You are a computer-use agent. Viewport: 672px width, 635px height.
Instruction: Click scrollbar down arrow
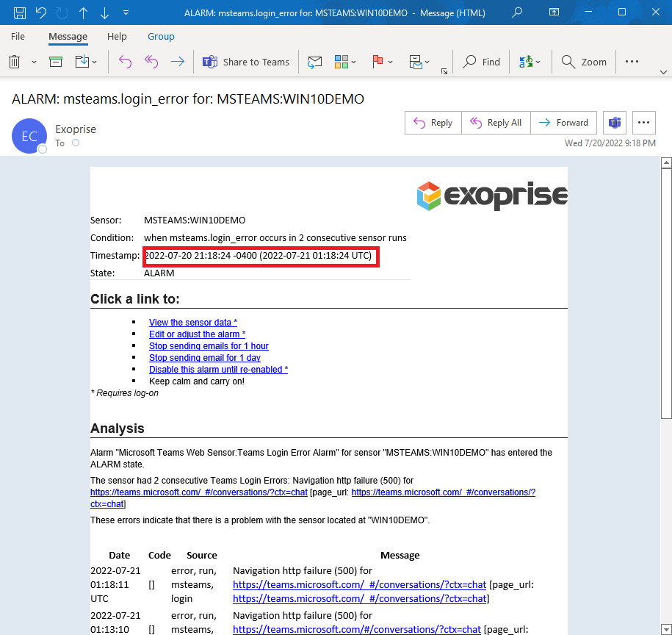click(666, 630)
